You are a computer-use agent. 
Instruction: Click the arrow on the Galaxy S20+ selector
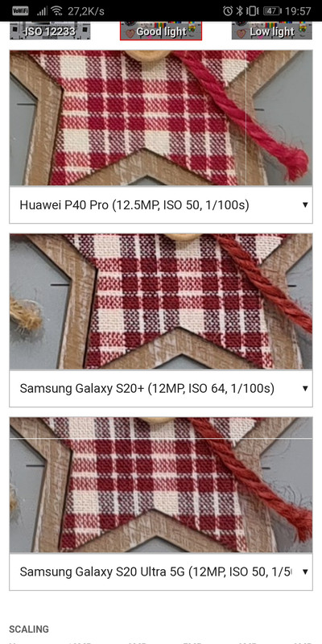[305, 388]
